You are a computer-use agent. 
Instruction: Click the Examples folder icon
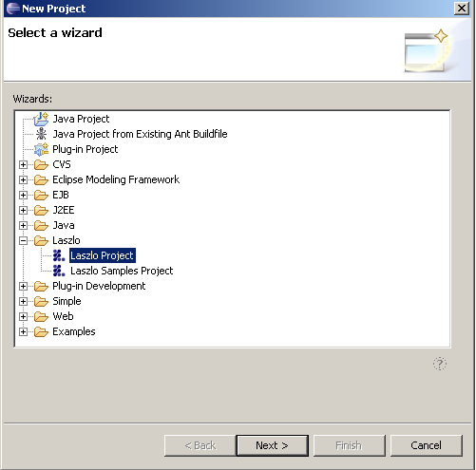(x=41, y=331)
